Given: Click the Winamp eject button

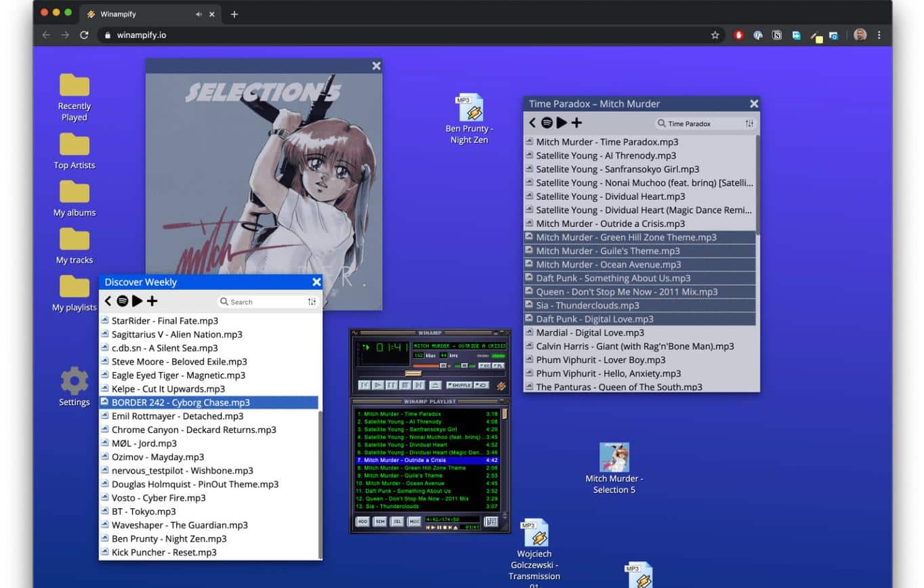Looking at the screenshot, I should pyautogui.click(x=436, y=385).
